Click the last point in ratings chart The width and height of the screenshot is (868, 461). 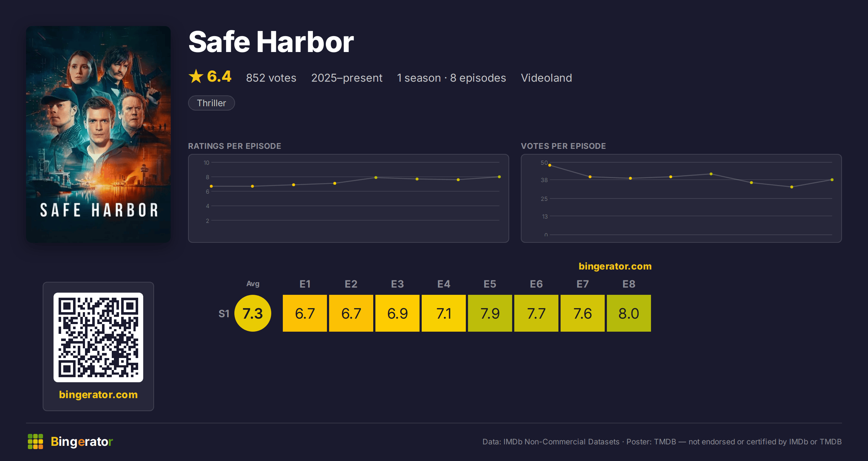[x=499, y=177]
